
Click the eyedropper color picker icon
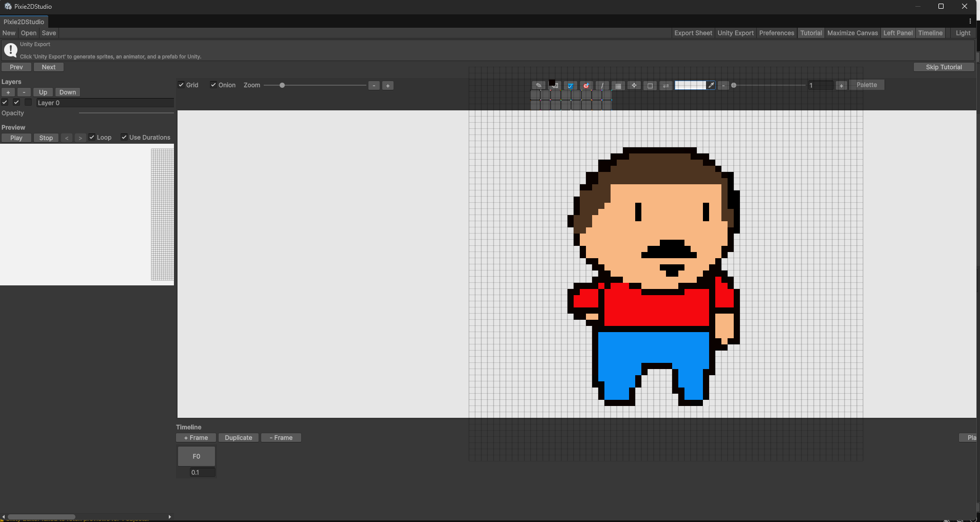[x=711, y=85]
